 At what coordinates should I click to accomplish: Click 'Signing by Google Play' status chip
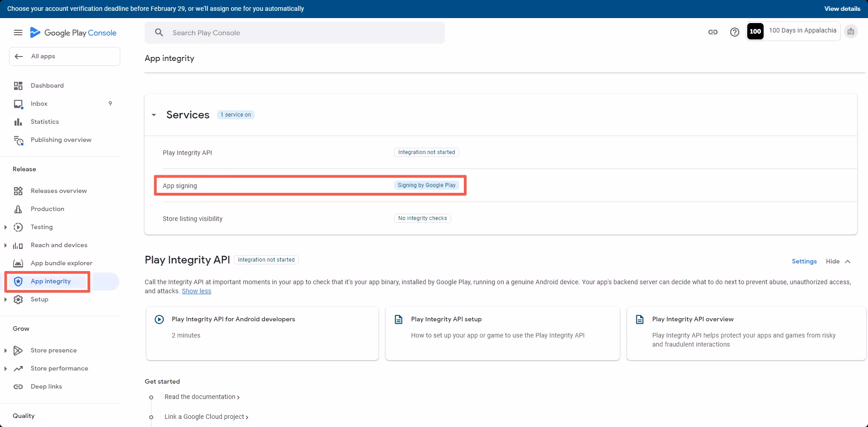427,185
